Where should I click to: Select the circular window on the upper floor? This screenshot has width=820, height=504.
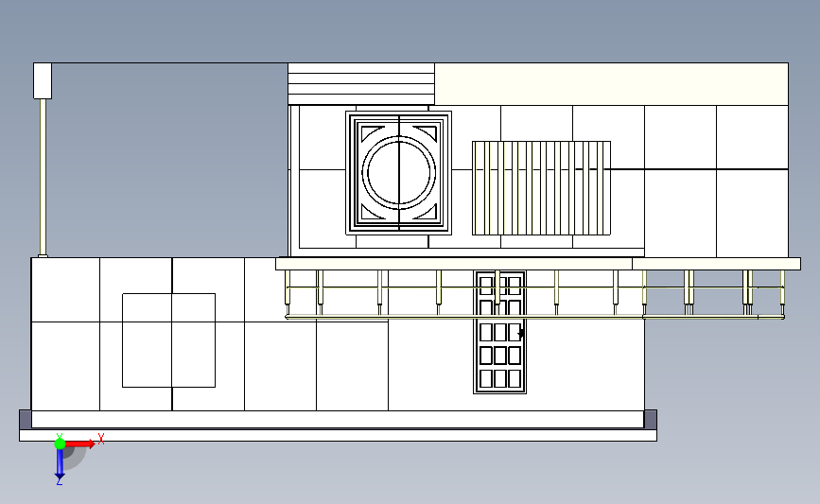398,172
